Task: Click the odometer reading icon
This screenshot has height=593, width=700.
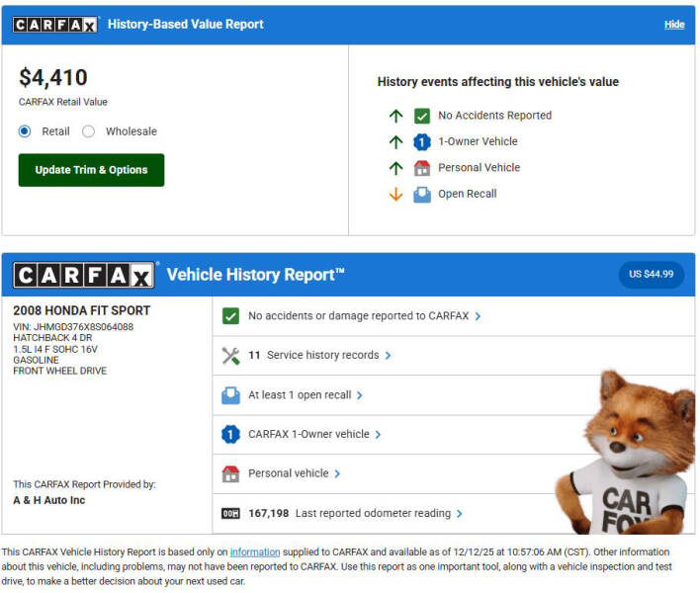Action: pos(230,514)
